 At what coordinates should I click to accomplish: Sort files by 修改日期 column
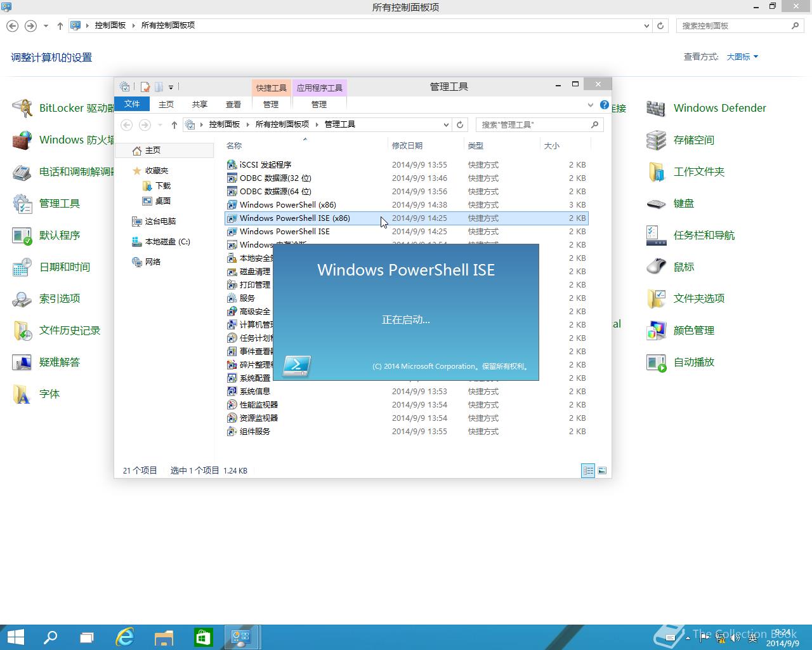(x=426, y=145)
